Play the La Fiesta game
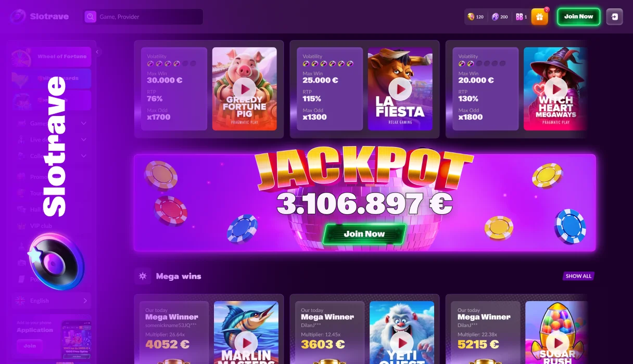 [x=400, y=89]
